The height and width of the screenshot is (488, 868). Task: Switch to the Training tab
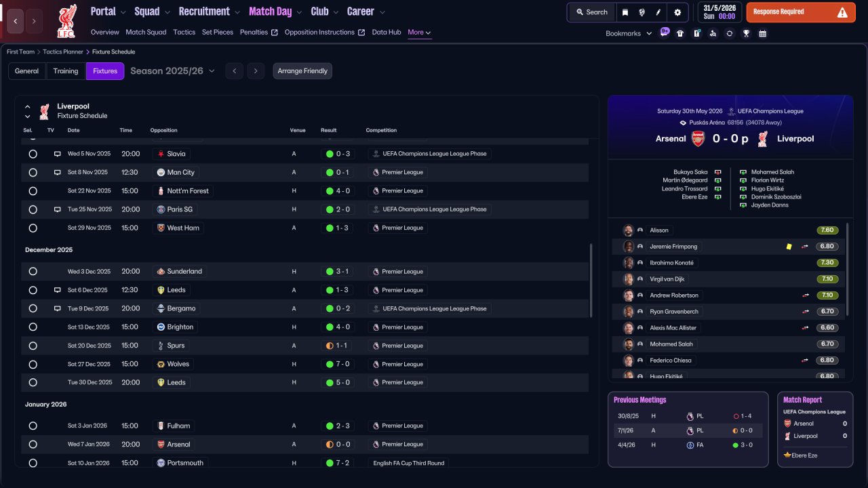(66, 71)
